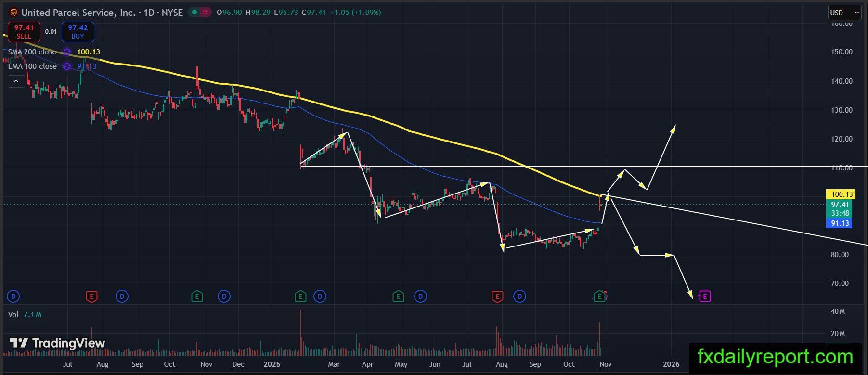Click the May label on the time axis
Screen dimensions: 868x375
tap(401, 364)
